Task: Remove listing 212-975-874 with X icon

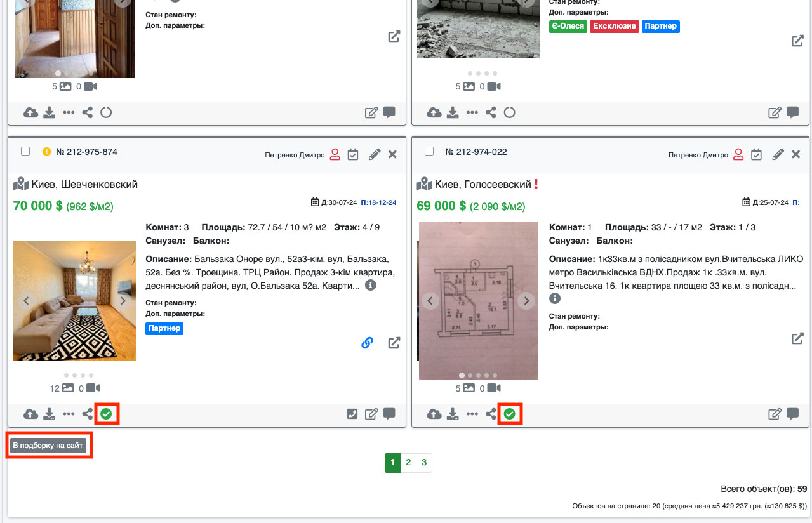Action: (392, 154)
